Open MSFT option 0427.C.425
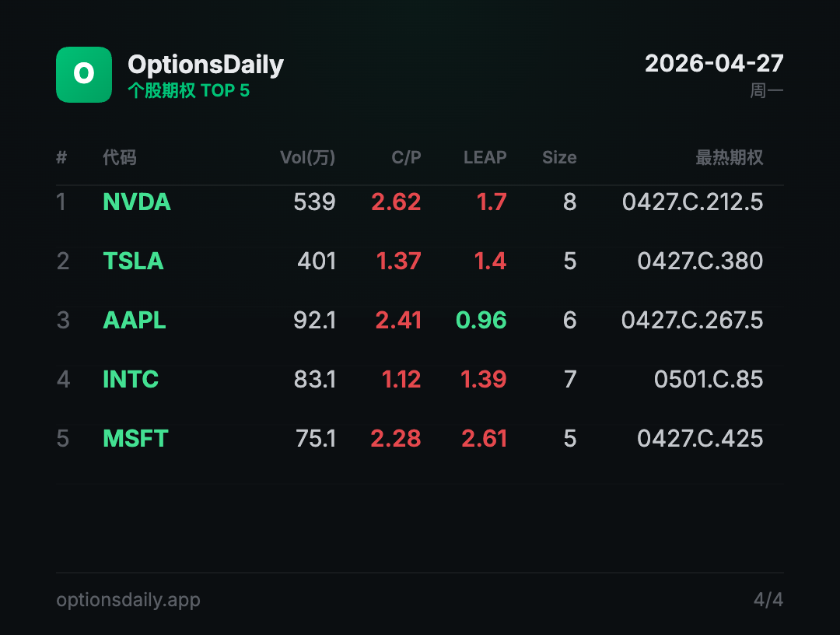This screenshot has height=635, width=840. tap(700, 439)
